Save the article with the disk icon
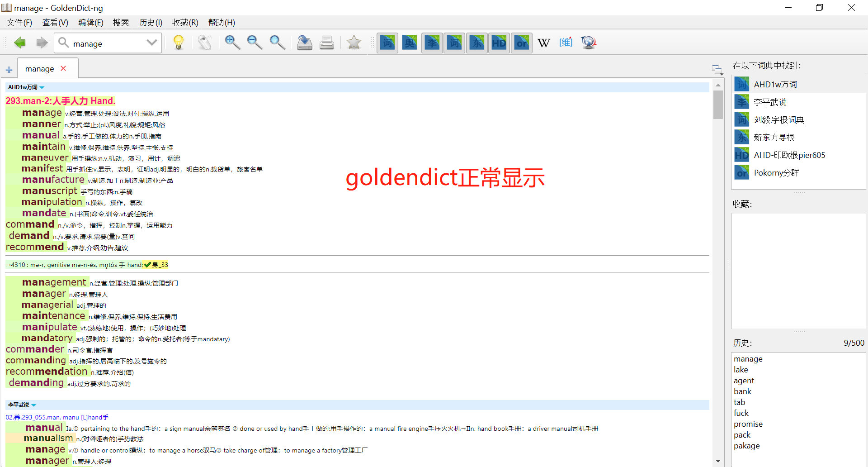 [x=304, y=43]
